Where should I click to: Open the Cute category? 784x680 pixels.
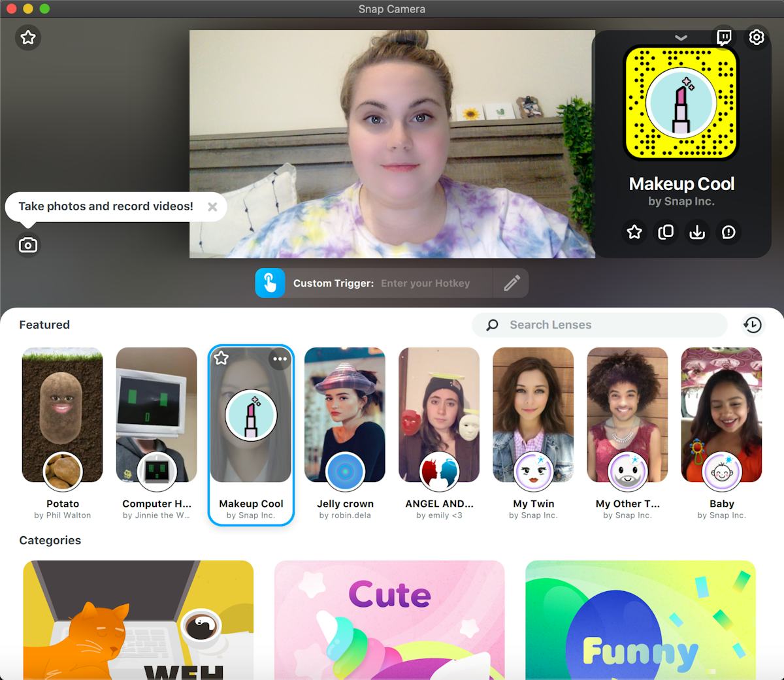(x=389, y=619)
